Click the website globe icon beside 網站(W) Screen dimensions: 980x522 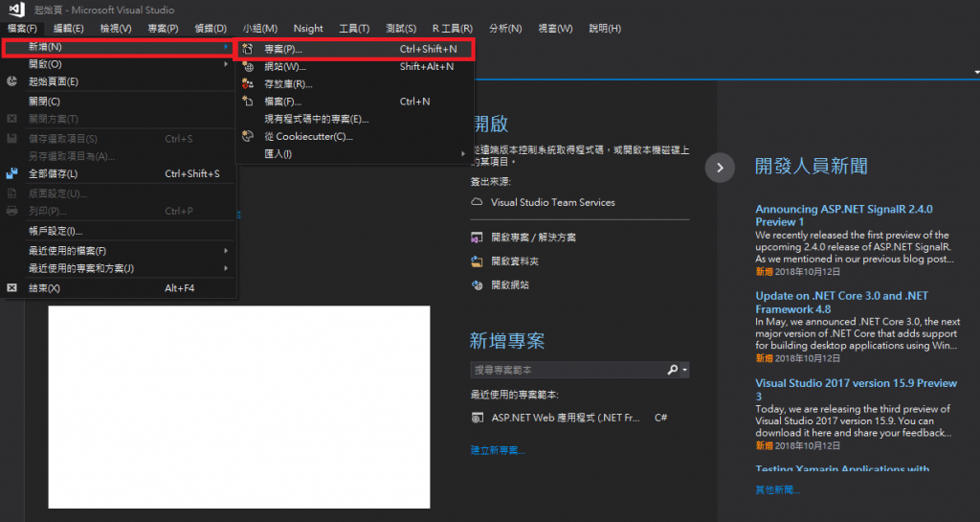click(x=248, y=66)
